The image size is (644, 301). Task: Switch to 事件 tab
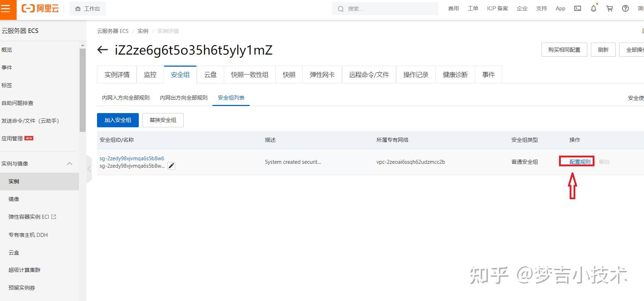[x=488, y=74]
